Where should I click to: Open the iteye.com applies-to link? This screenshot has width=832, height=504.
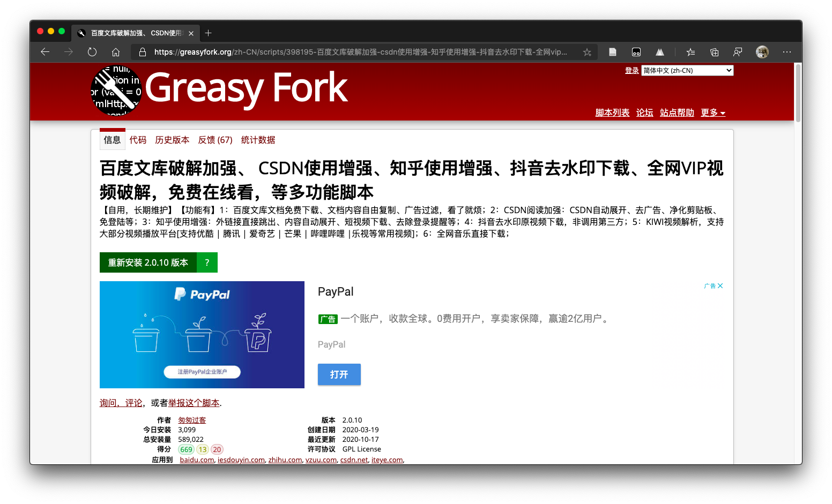pos(387,460)
